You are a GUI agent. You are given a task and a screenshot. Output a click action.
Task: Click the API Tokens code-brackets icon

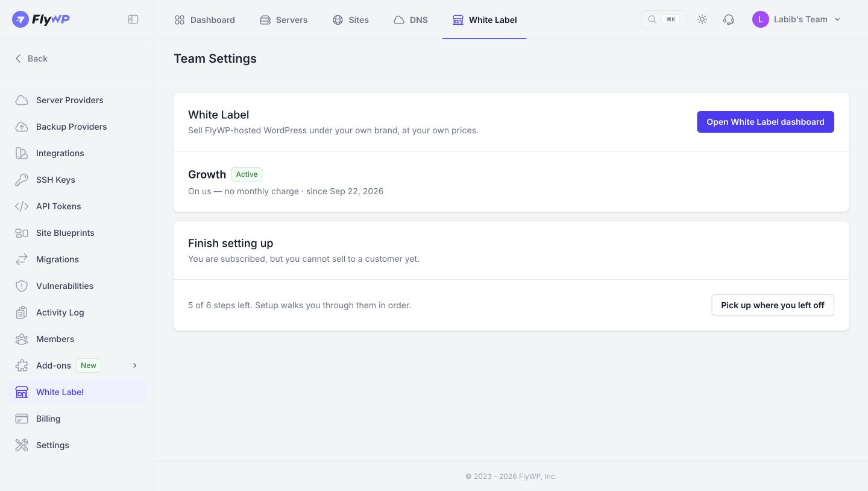(x=22, y=206)
